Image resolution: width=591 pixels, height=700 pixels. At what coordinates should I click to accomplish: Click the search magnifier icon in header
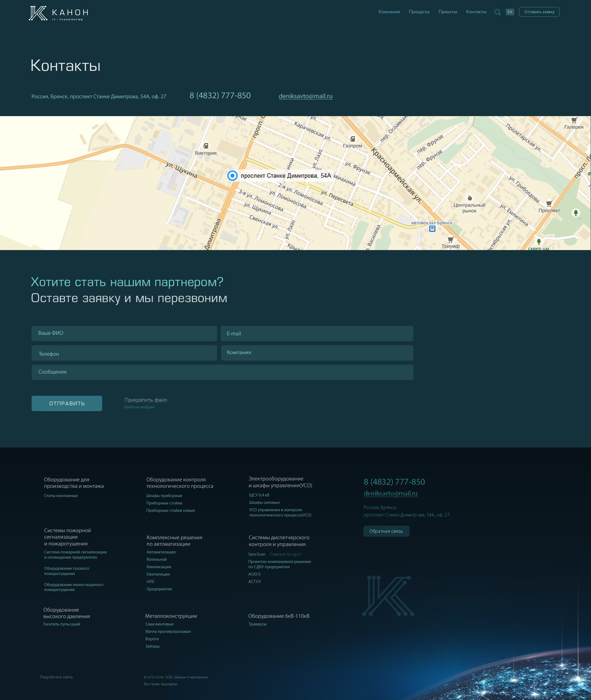497,12
